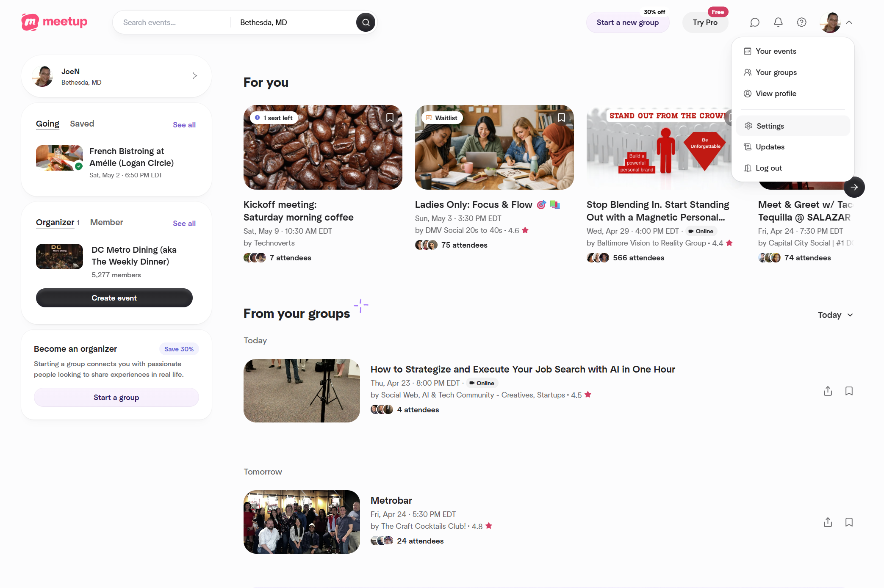
Task: Click the Start a group button
Action: (x=116, y=398)
